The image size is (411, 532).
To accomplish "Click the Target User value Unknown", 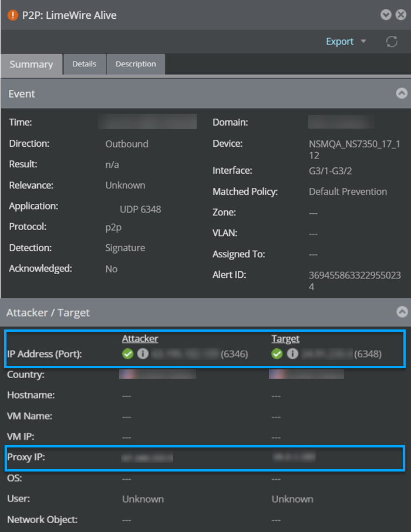I will (292, 499).
